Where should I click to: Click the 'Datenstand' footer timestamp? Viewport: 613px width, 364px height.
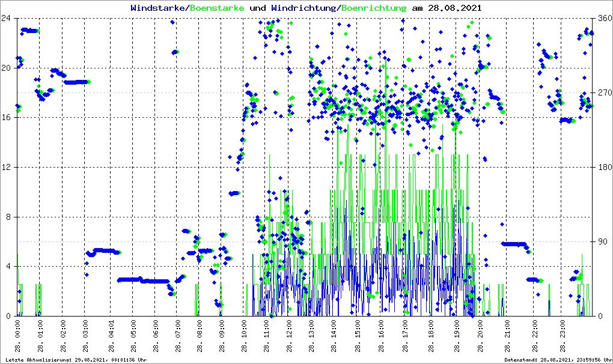tap(558, 360)
